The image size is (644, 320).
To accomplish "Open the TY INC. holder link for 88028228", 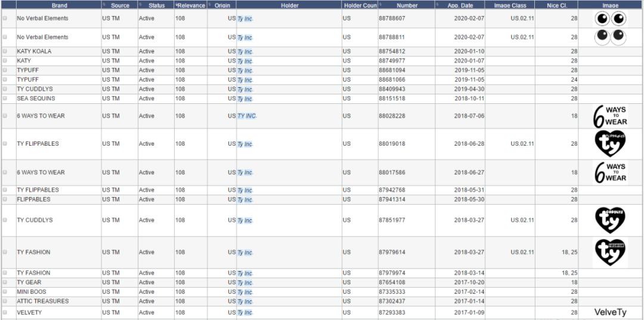I will [x=247, y=116].
